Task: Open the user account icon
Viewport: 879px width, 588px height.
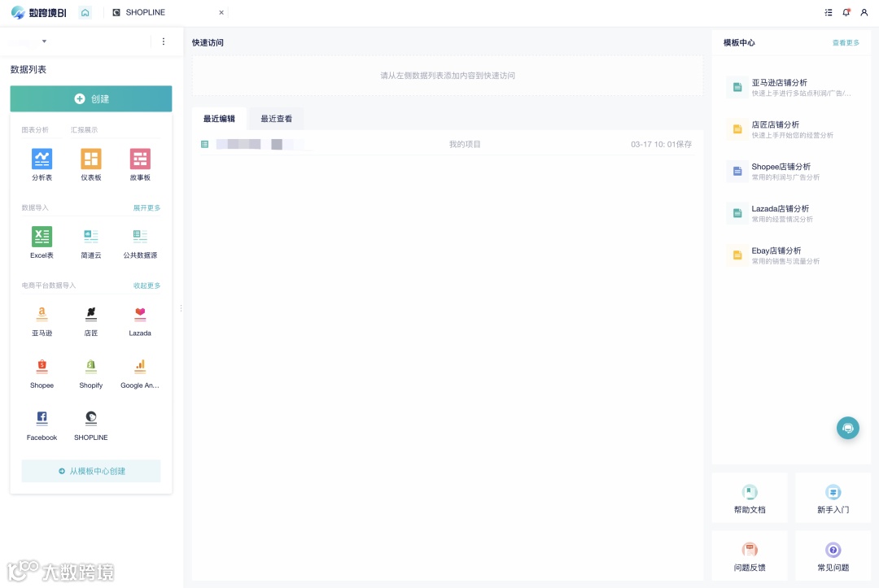Action: tap(864, 12)
